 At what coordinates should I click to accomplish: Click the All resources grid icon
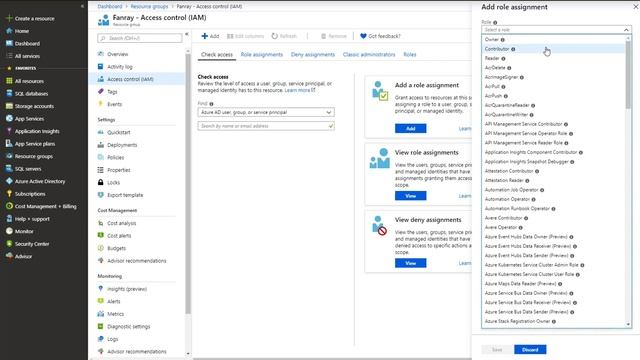click(x=9, y=81)
